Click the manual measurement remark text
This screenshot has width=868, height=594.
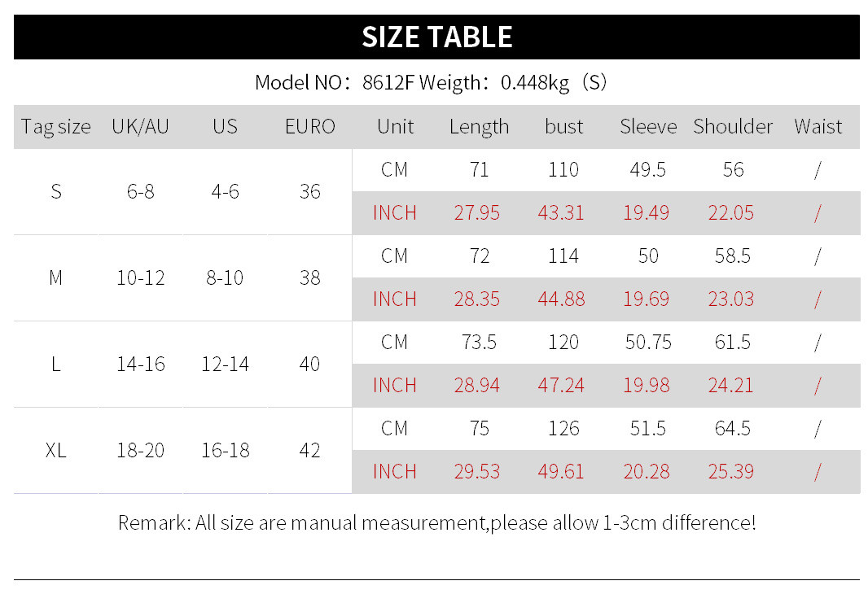click(436, 522)
